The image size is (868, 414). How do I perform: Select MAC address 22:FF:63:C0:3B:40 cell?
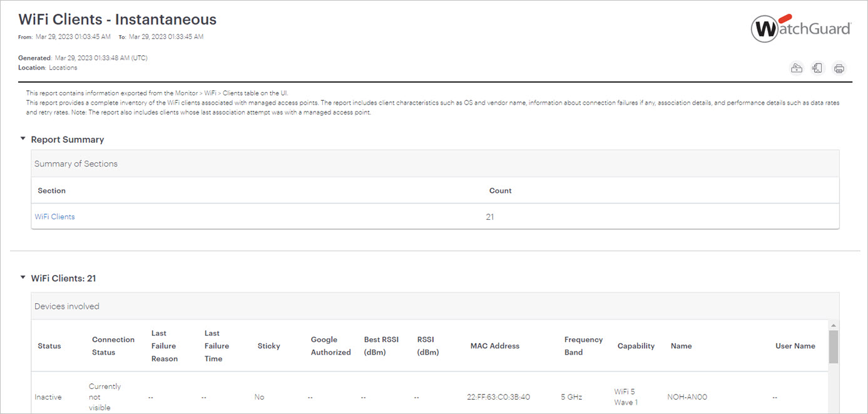pyautogui.click(x=498, y=397)
